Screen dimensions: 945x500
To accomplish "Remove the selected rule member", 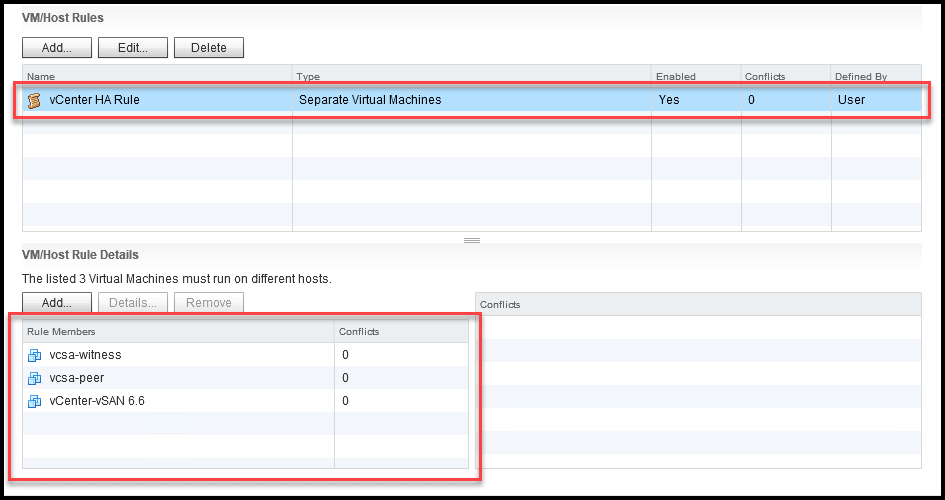I will point(209,302).
